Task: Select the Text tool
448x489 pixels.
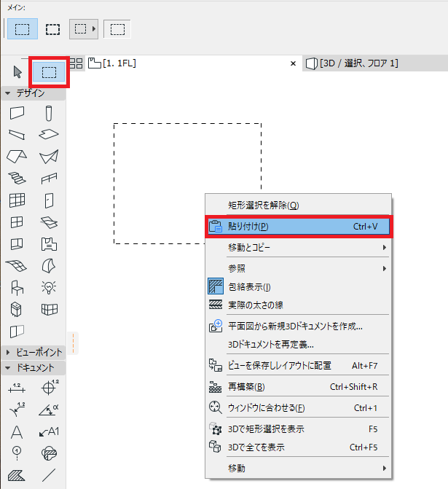Action: tap(17, 432)
